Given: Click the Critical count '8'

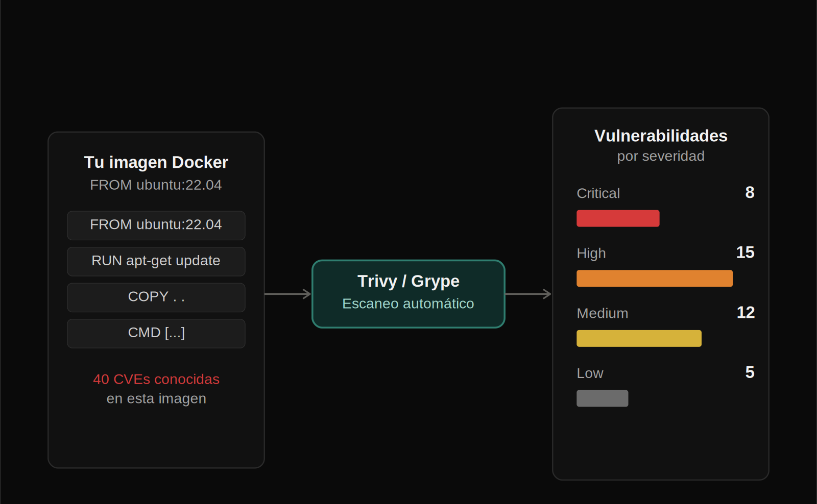Looking at the screenshot, I should click(x=750, y=192).
